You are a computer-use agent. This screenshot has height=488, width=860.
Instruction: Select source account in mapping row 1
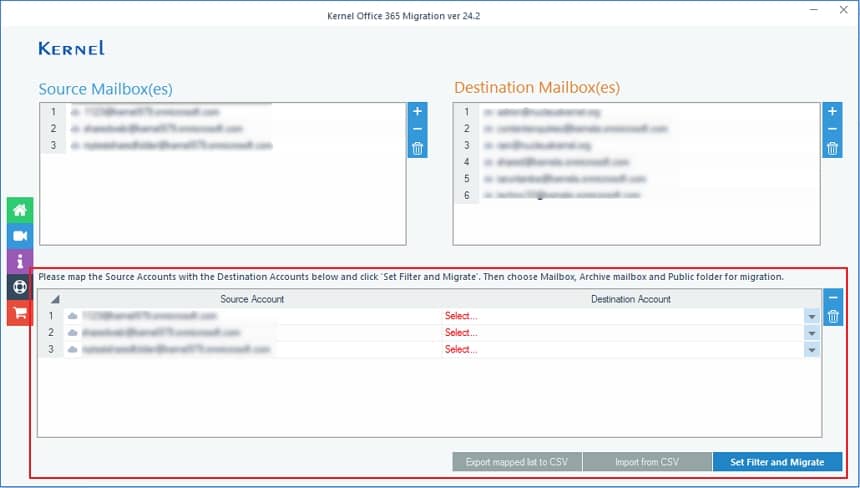253,316
